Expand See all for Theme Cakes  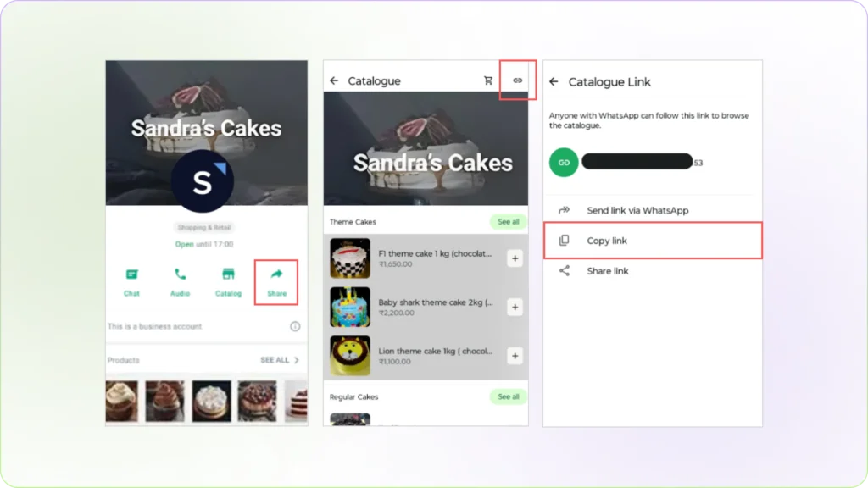pyautogui.click(x=507, y=221)
